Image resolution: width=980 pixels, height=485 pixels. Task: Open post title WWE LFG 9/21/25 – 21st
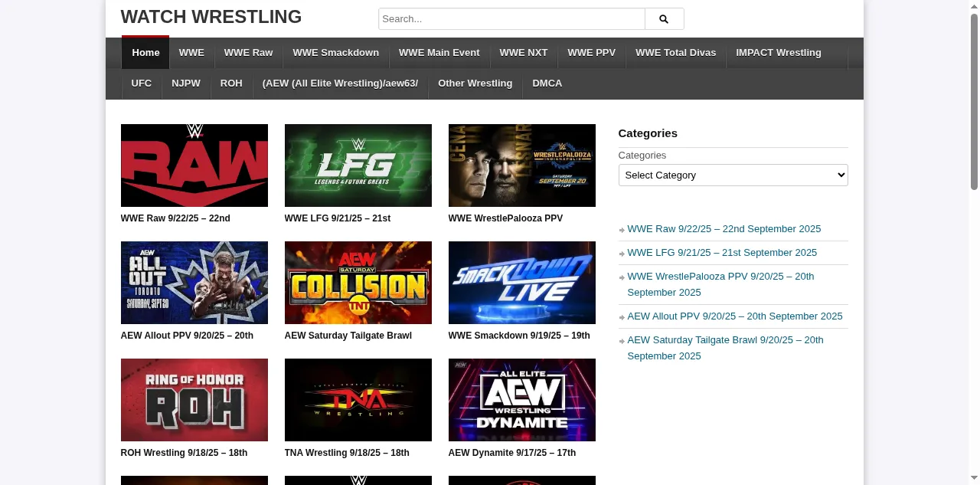click(x=338, y=218)
